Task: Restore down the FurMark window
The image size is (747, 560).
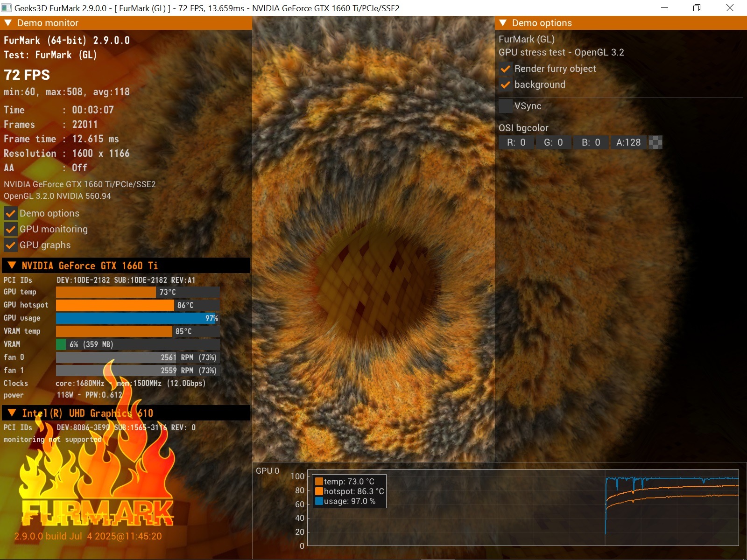Action: [x=697, y=8]
